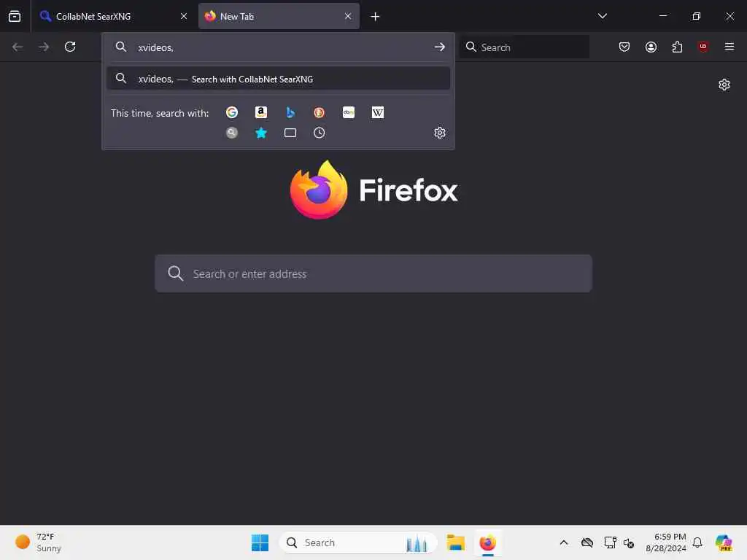Image resolution: width=747 pixels, height=560 pixels.
Task: Click the Firefox taskbar icon
Action: (488, 542)
